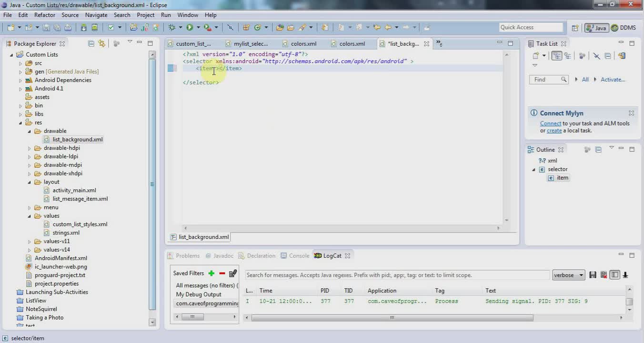Click the green Run toolbar button

coord(190,28)
